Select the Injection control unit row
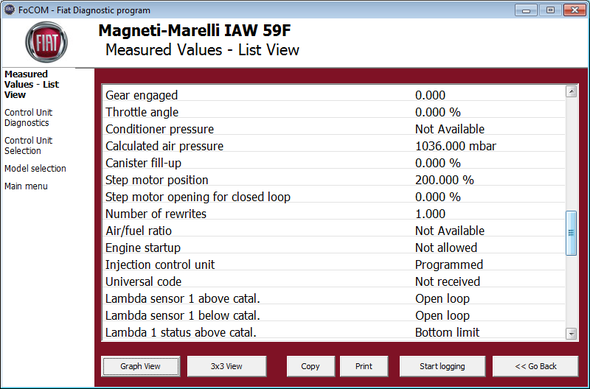This screenshot has width=590, height=389. pos(334,264)
